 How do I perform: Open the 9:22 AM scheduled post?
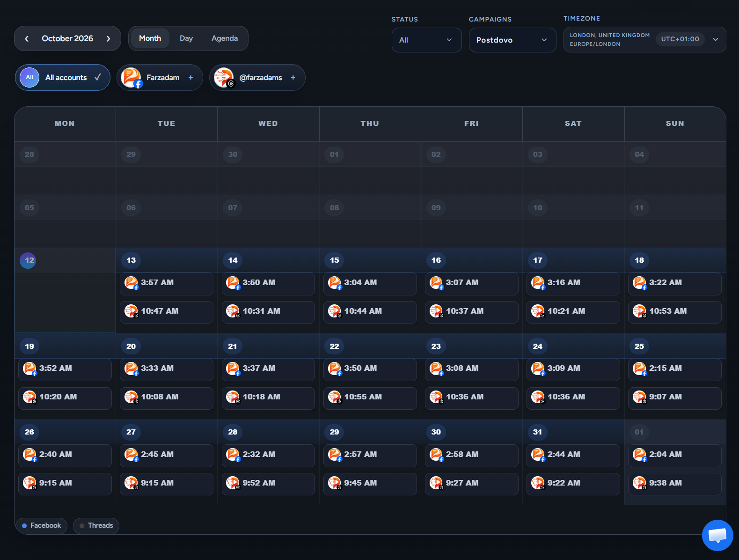tap(573, 484)
